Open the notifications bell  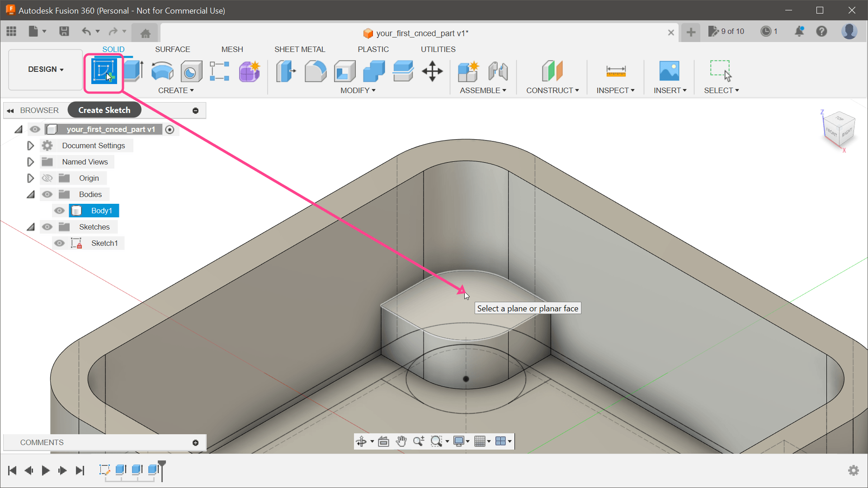click(x=799, y=31)
